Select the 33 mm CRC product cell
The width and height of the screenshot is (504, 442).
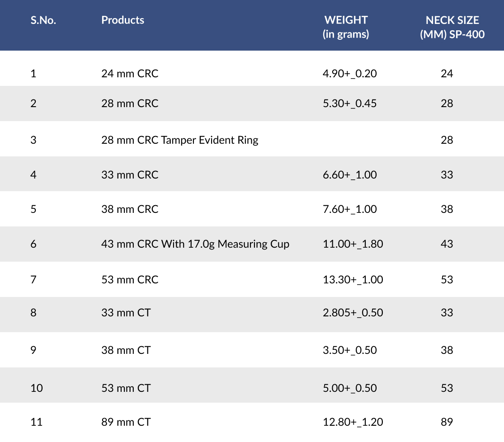click(130, 175)
